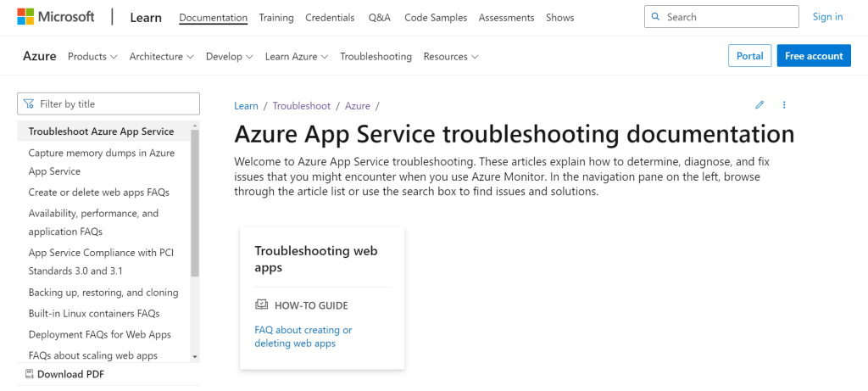Open the Resources dropdown menu
Image resolution: width=868 pixels, height=391 pixels.
(x=451, y=57)
